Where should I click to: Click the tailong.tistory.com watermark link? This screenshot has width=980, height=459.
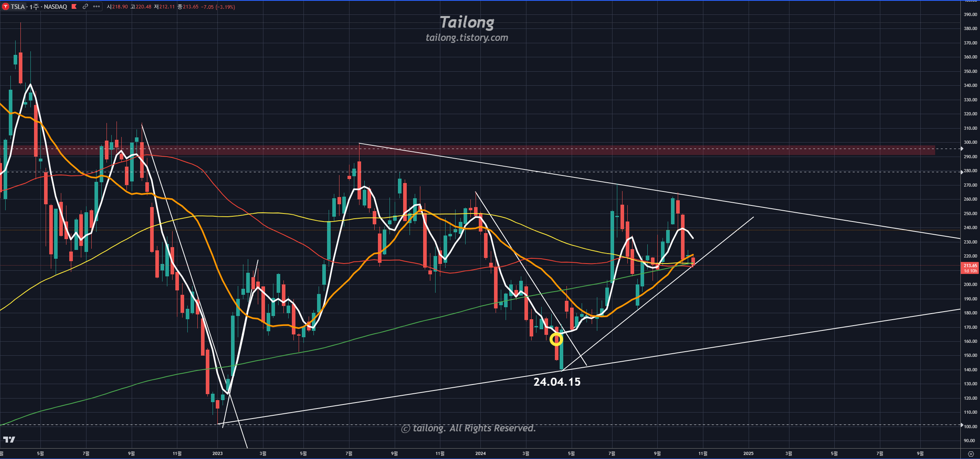click(467, 38)
